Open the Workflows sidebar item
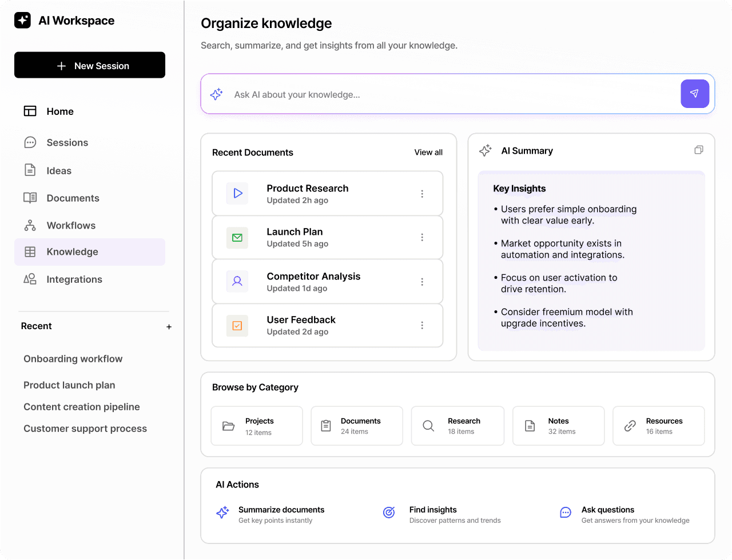Viewport: 732px width, 560px height. click(90, 226)
